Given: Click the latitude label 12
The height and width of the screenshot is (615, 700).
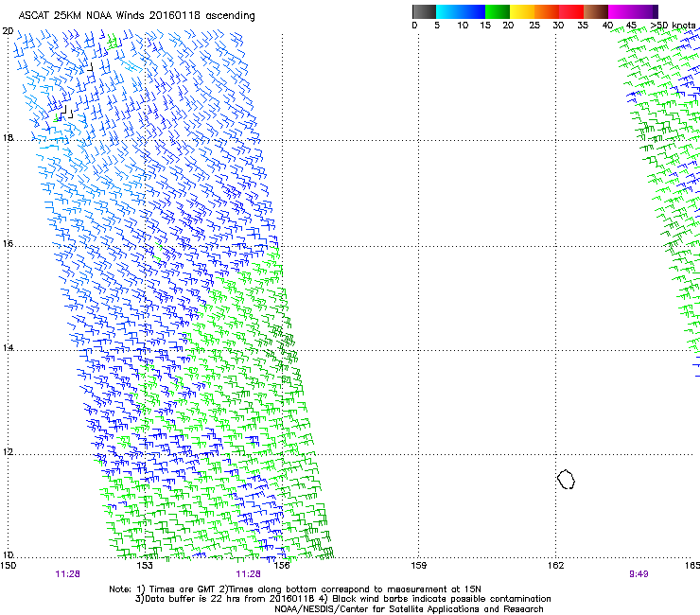Looking at the screenshot, I should click(8, 452).
